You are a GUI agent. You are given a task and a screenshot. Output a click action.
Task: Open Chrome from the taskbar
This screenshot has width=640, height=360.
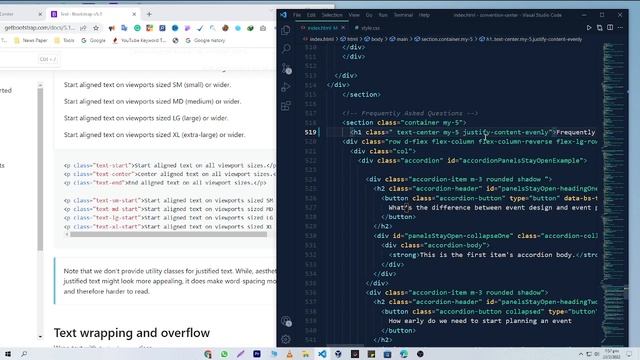pyautogui.click(x=208, y=354)
